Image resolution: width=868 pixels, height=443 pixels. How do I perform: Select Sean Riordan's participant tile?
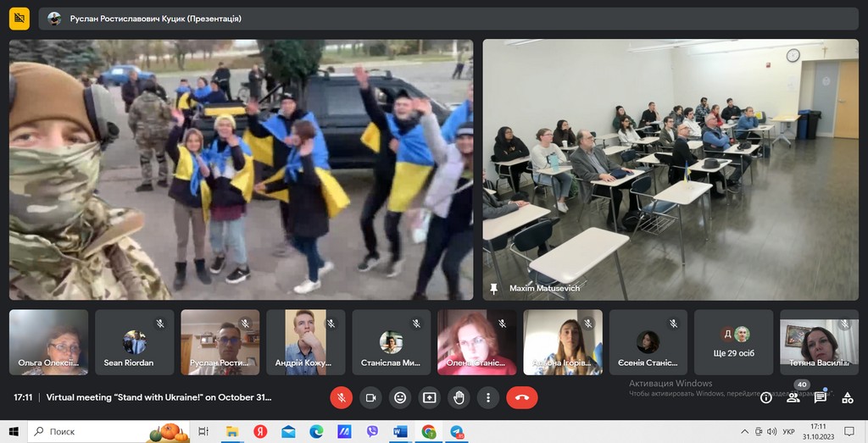(x=134, y=342)
